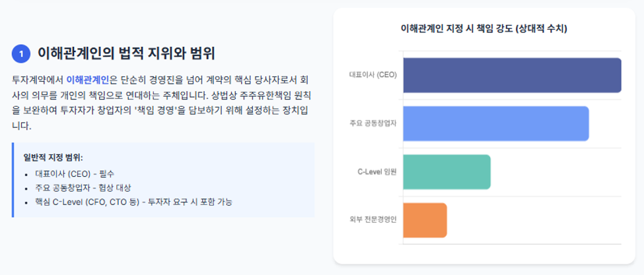Click the heading 이해관계인의 법적 지위와 범위

tap(126, 53)
